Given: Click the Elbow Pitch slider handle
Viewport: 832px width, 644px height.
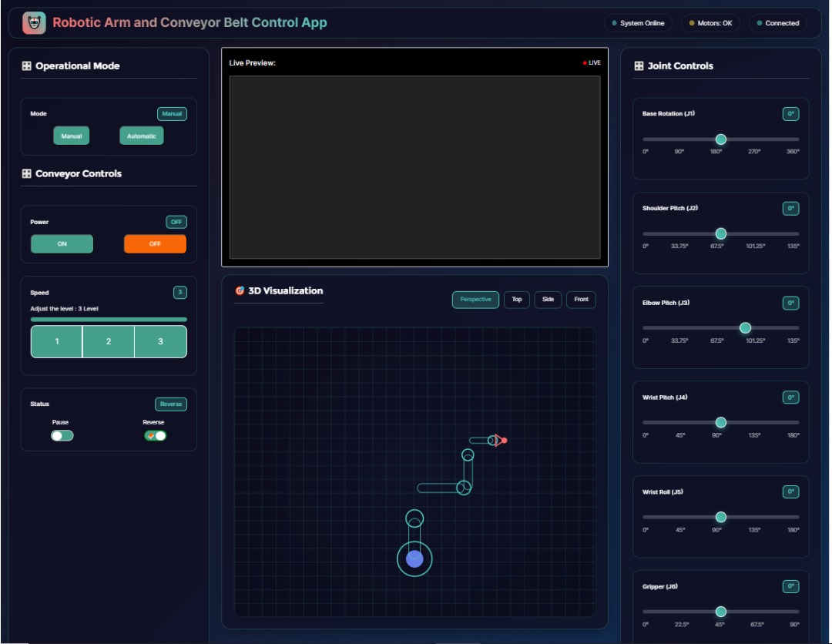Looking at the screenshot, I should pos(745,328).
